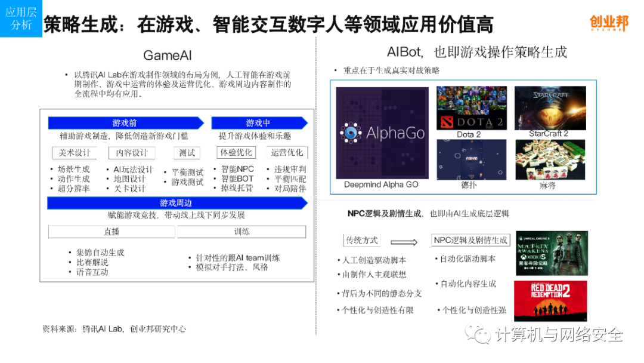The height and width of the screenshot is (363, 644).
Task: Click the text 违规审判
Action: pos(290,169)
